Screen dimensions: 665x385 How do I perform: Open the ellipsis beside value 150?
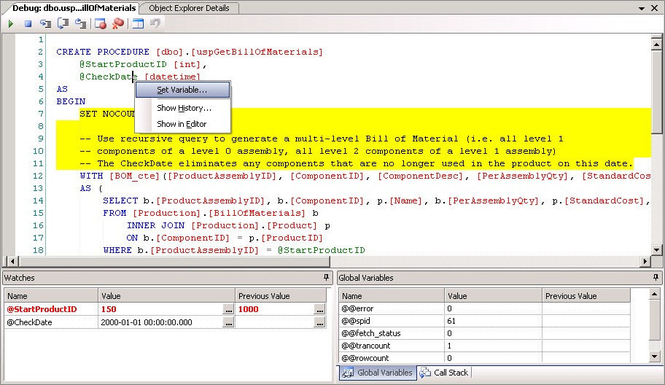[229, 310]
